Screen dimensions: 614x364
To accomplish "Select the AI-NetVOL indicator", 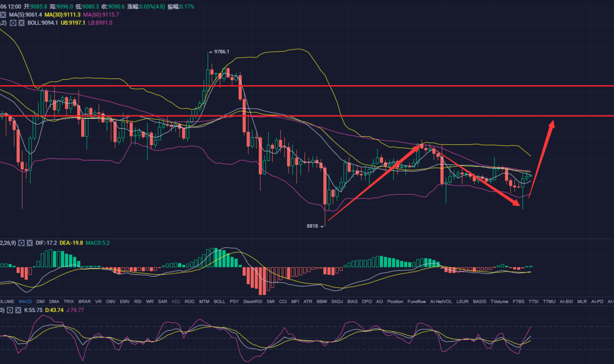I will pos(441,301).
